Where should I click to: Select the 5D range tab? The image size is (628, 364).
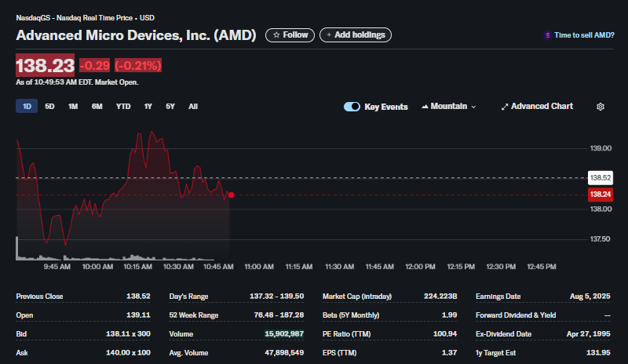(49, 106)
